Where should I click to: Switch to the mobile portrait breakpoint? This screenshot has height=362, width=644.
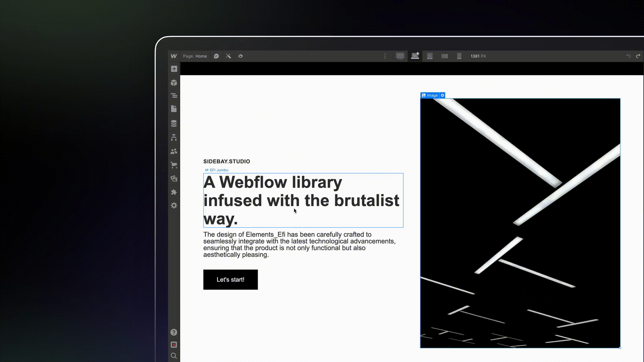point(459,56)
